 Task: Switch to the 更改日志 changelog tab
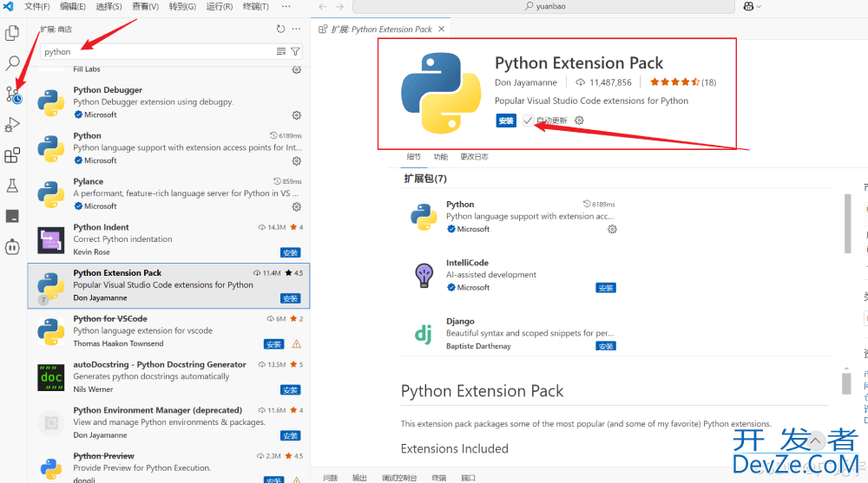[475, 157]
